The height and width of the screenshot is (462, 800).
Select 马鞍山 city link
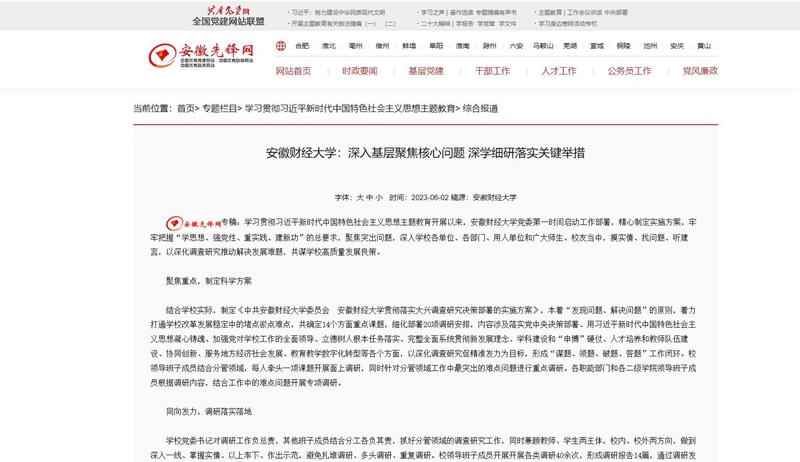[543, 46]
